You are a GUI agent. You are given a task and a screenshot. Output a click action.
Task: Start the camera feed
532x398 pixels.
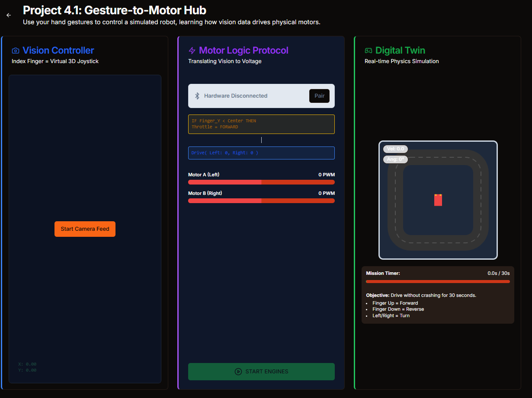point(85,229)
